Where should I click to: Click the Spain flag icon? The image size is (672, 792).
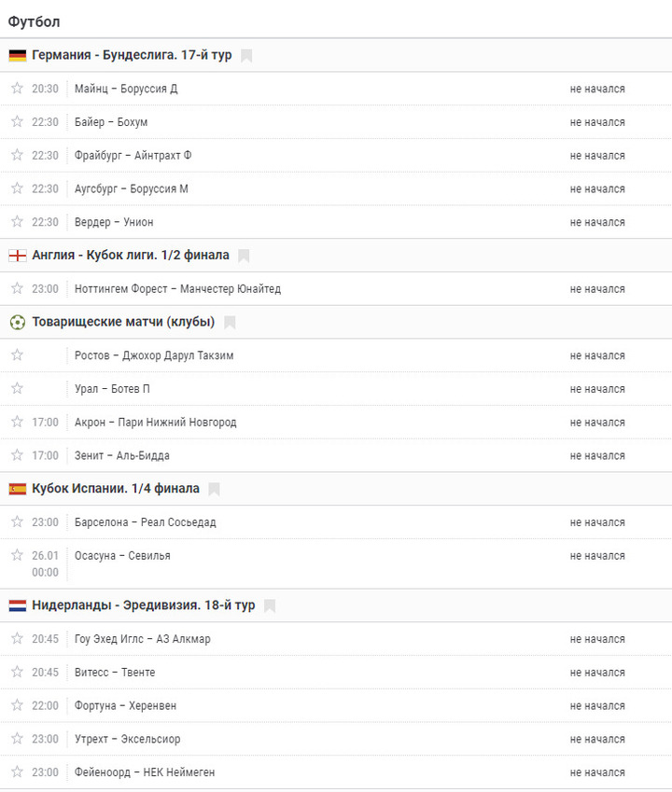click(x=18, y=489)
